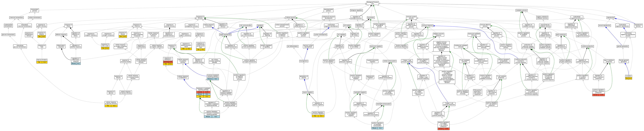Select 'response to transforming growth factor beta' node

200,46
